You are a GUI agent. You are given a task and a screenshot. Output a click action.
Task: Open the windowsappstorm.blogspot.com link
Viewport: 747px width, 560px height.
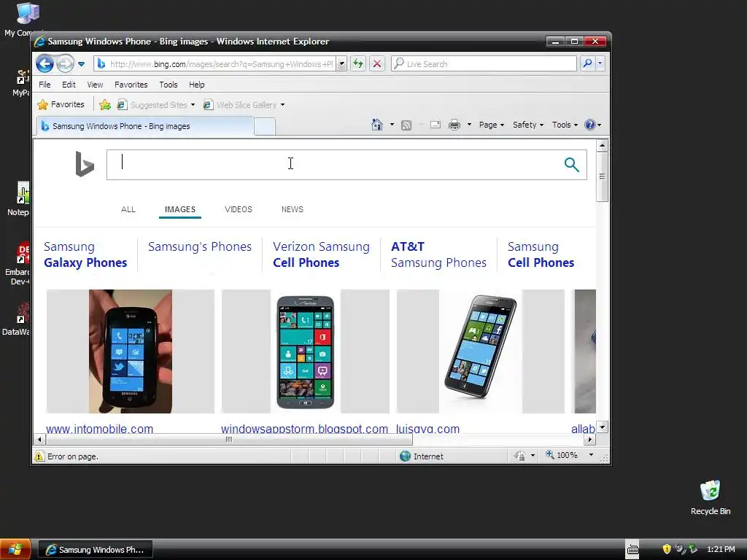pyautogui.click(x=304, y=429)
